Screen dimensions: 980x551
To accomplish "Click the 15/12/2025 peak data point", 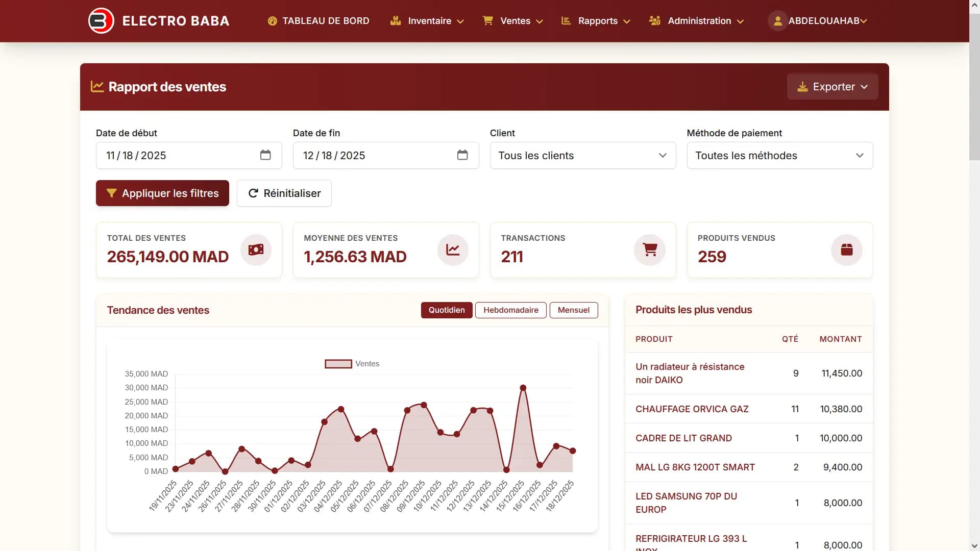I will coord(523,388).
